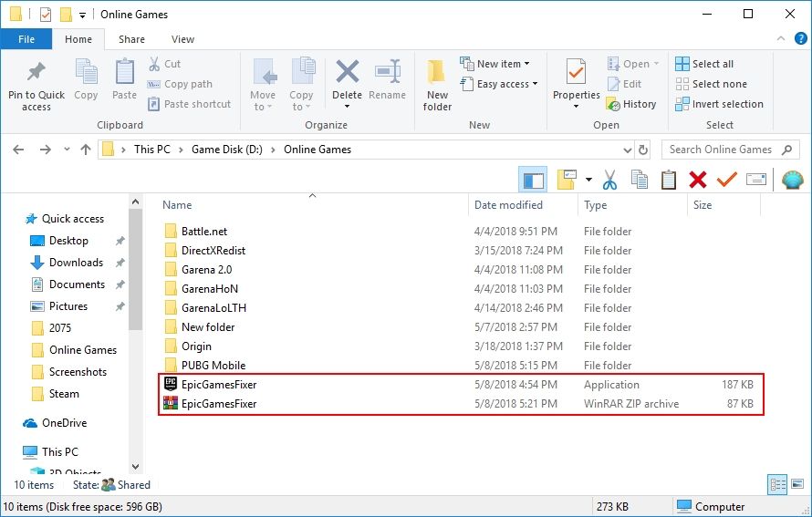Viewport: 812px width, 517px height.
Task: Switch to the Share ribbon tab
Action: coord(131,39)
